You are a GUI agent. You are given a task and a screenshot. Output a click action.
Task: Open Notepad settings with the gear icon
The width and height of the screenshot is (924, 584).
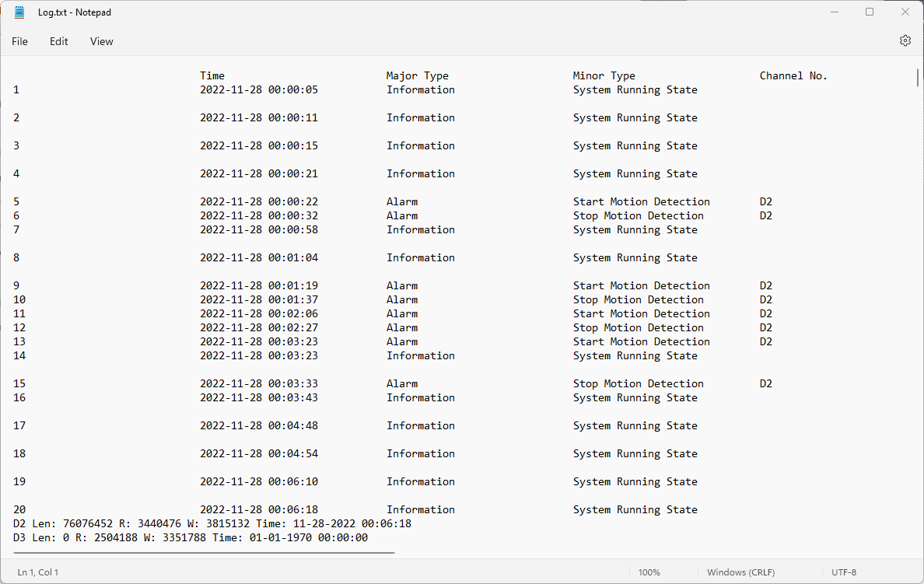coord(905,40)
